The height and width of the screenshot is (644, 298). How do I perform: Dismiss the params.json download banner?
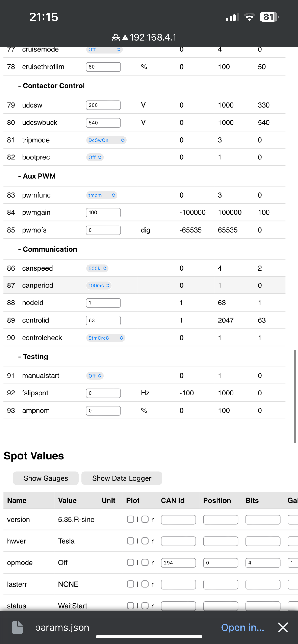coord(283,627)
